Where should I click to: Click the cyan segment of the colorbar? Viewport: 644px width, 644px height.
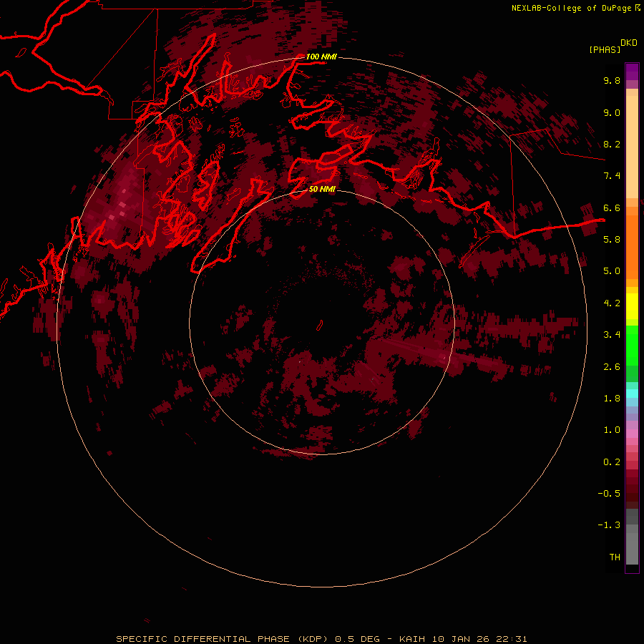(632, 394)
